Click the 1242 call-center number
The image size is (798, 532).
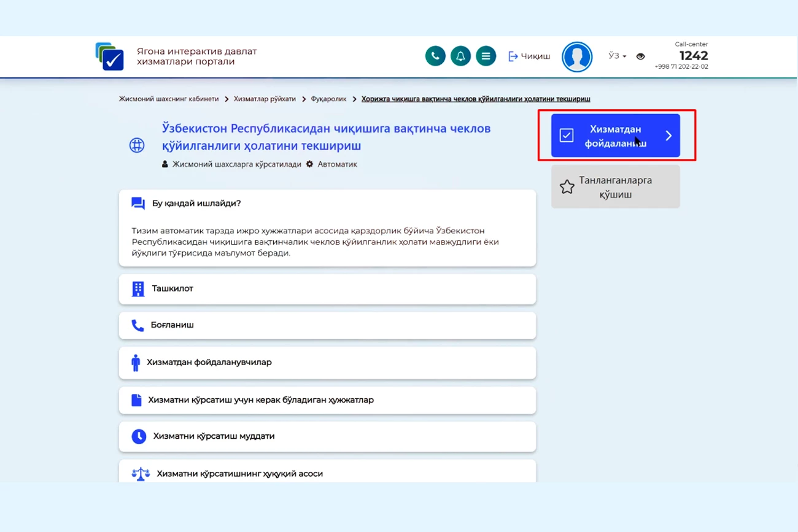point(694,56)
